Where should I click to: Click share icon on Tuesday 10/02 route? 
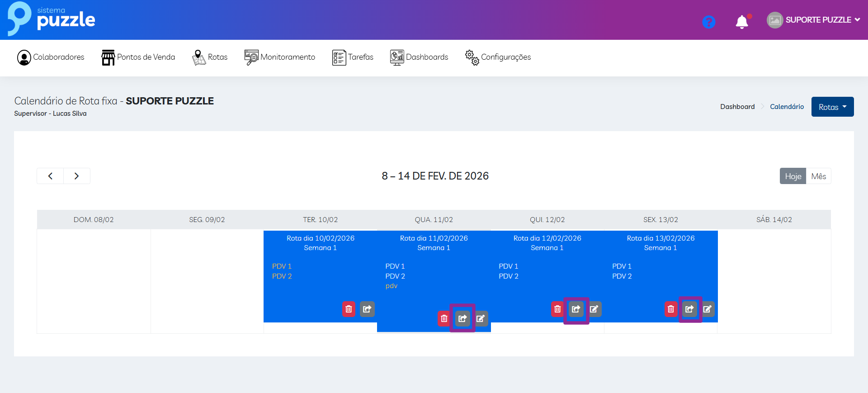pyautogui.click(x=367, y=309)
